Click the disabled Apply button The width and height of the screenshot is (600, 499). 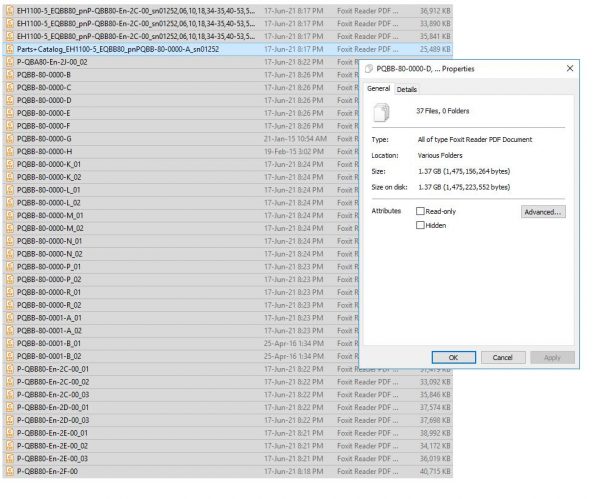pyautogui.click(x=552, y=357)
